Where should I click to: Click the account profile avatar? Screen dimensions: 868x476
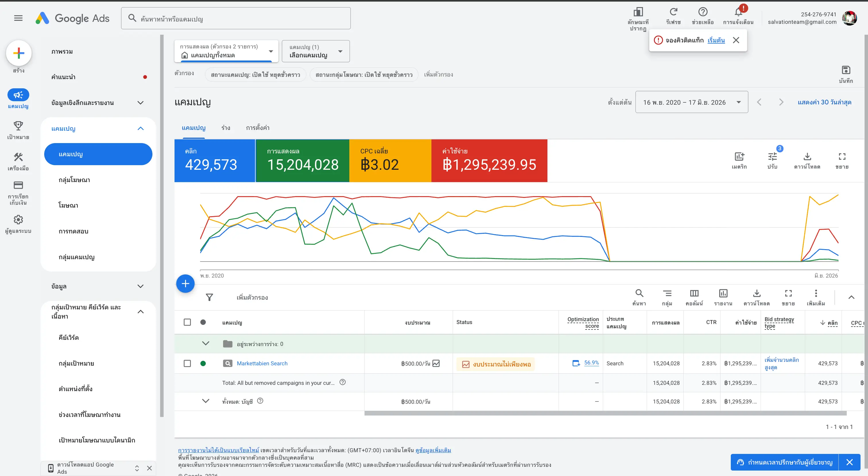pyautogui.click(x=849, y=18)
